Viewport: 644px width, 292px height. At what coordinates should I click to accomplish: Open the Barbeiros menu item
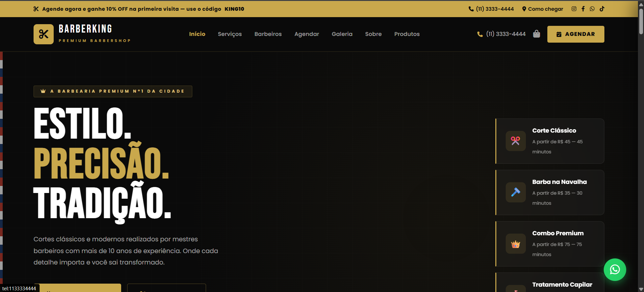point(268,34)
